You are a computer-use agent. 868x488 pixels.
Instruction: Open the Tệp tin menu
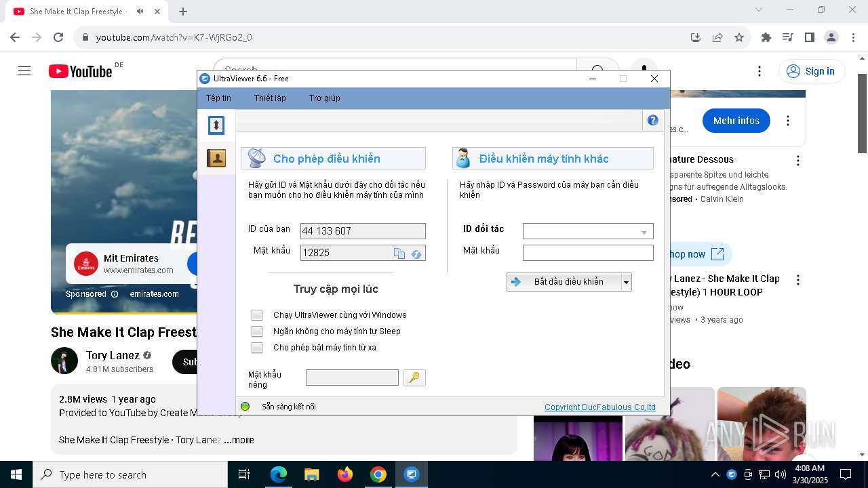[x=218, y=98]
